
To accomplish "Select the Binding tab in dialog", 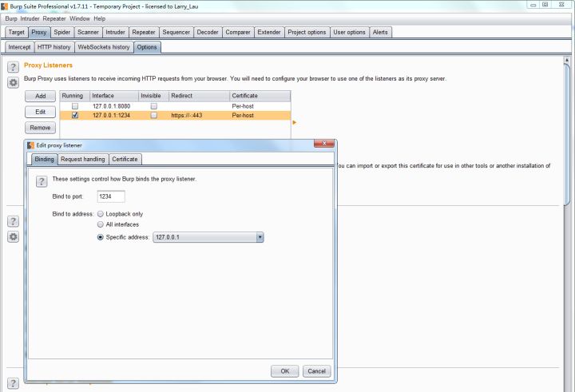I will (45, 159).
